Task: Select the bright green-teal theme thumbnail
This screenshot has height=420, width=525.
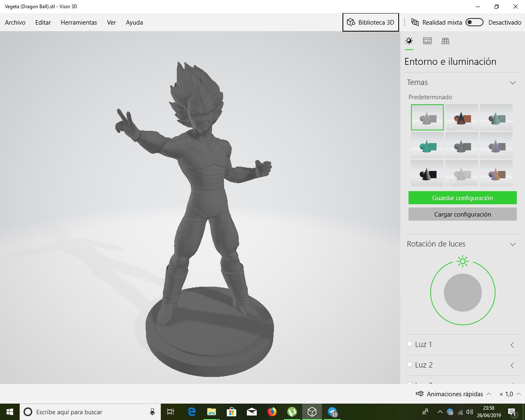Action: pyautogui.click(x=427, y=145)
